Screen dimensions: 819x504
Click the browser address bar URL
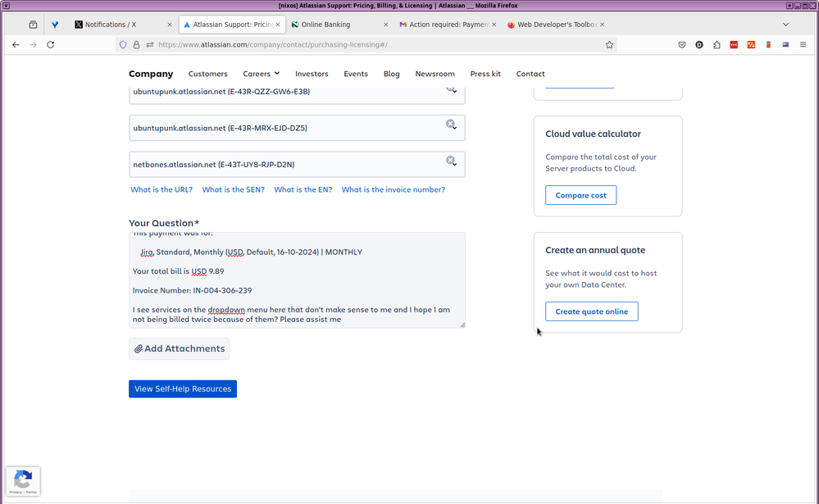366,45
